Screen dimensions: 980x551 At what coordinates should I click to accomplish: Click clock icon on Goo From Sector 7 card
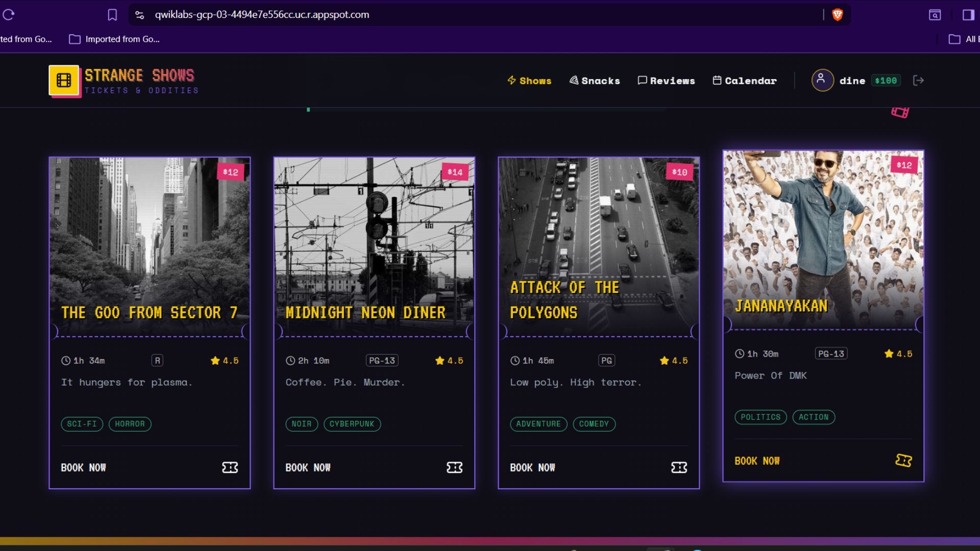pos(66,361)
